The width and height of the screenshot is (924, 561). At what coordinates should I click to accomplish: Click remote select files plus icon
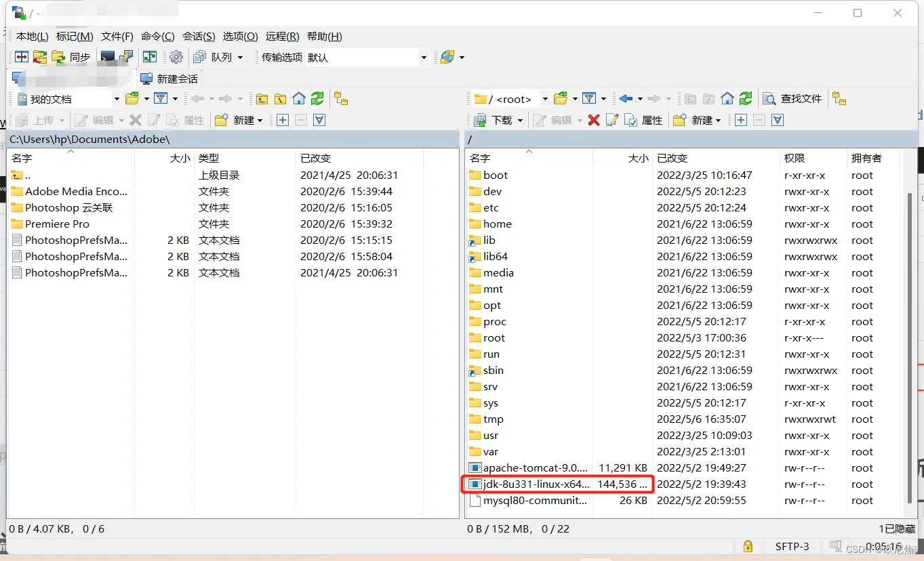click(x=741, y=120)
